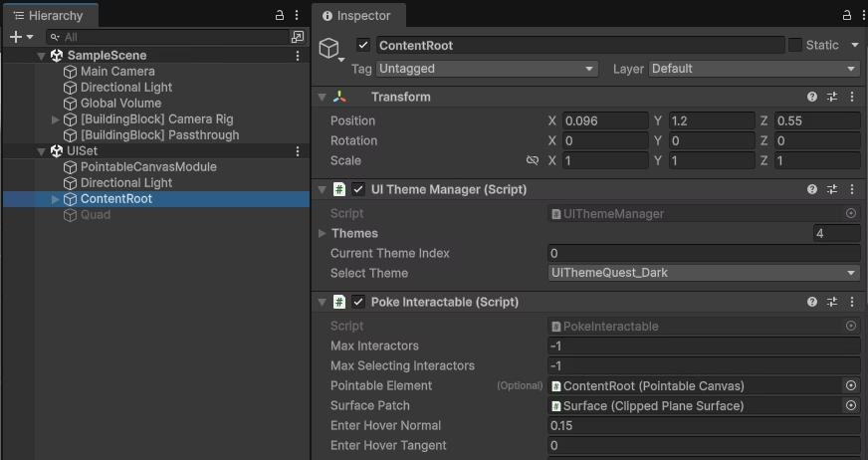
Task: Expand the ContentRoot object children
Action: point(55,199)
